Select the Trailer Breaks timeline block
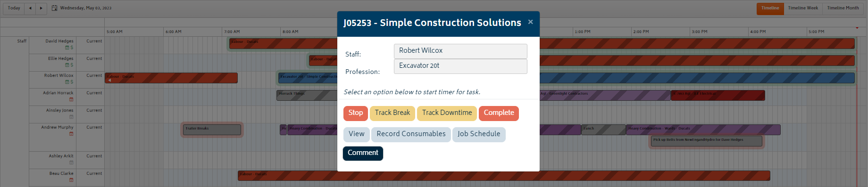The image size is (868, 187). tap(212, 129)
